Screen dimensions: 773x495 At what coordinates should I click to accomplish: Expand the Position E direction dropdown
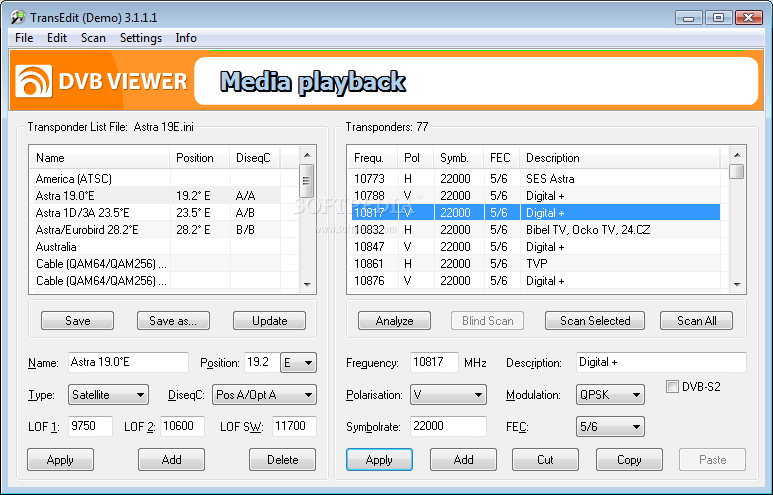coord(298,363)
